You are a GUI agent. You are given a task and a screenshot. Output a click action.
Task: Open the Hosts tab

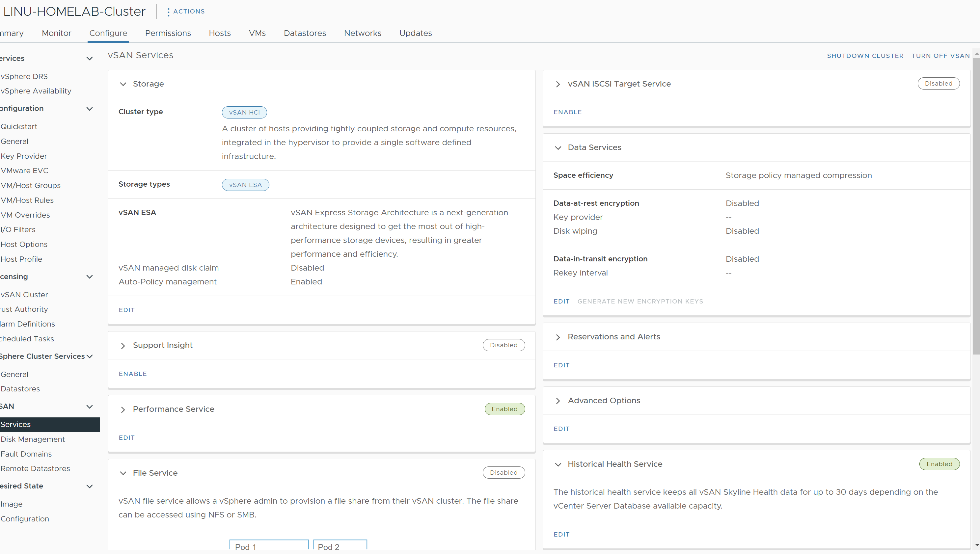[220, 33]
